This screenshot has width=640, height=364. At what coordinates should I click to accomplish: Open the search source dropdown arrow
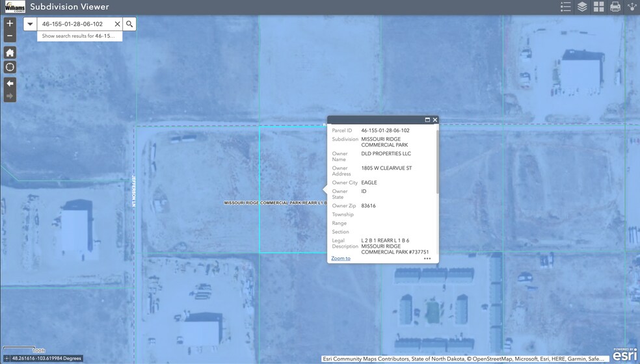pos(30,24)
